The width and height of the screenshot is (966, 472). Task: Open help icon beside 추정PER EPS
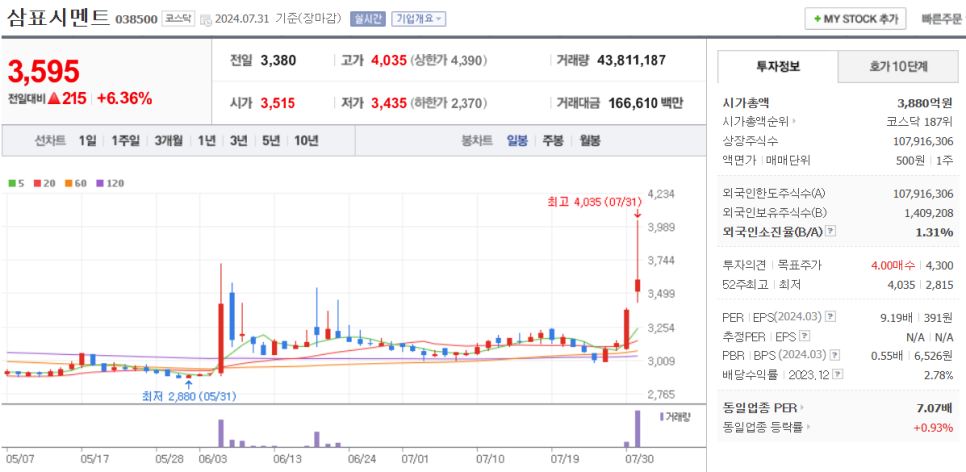805,336
